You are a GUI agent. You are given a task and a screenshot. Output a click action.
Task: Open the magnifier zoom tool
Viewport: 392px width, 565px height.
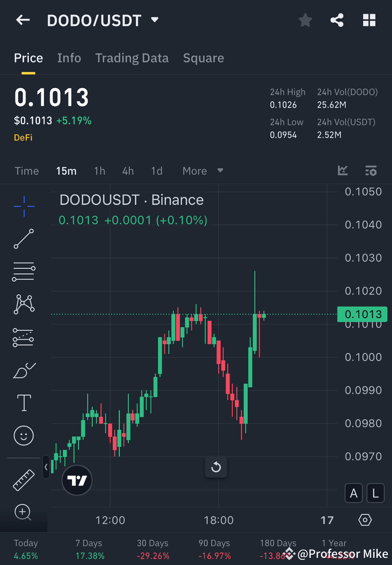24,512
